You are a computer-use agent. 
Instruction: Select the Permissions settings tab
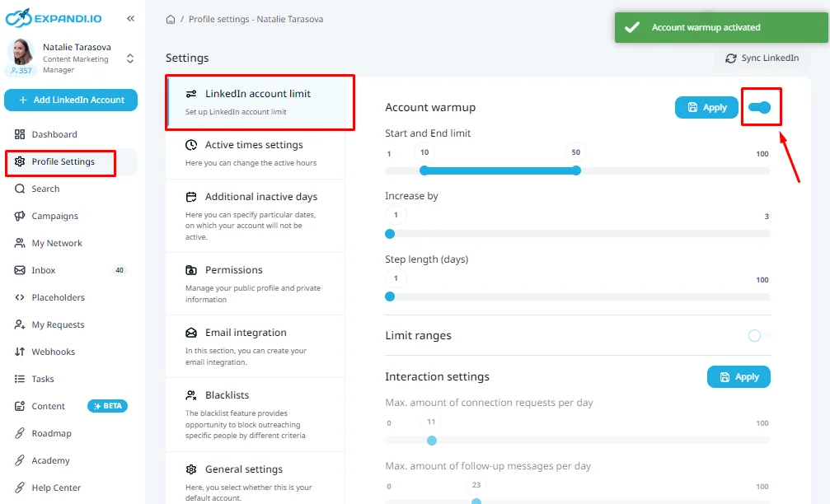pyautogui.click(x=256, y=284)
